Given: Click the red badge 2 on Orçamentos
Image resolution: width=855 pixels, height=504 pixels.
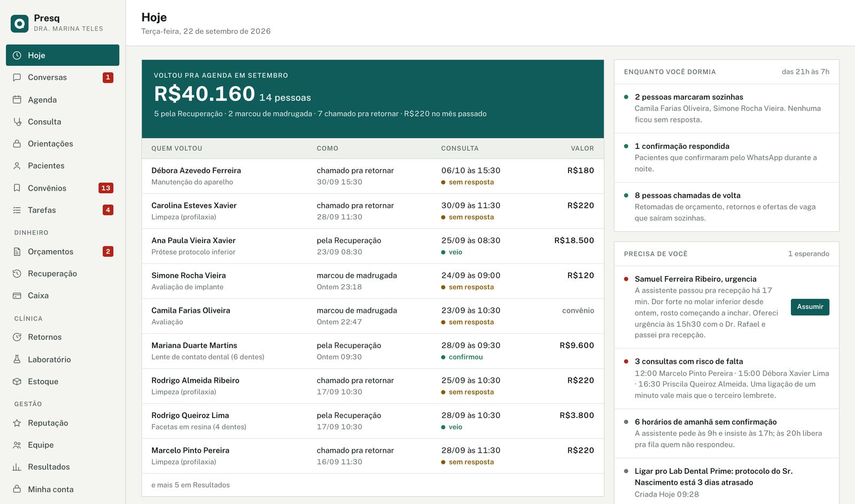Looking at the screenshot, I should pos(108,251).
